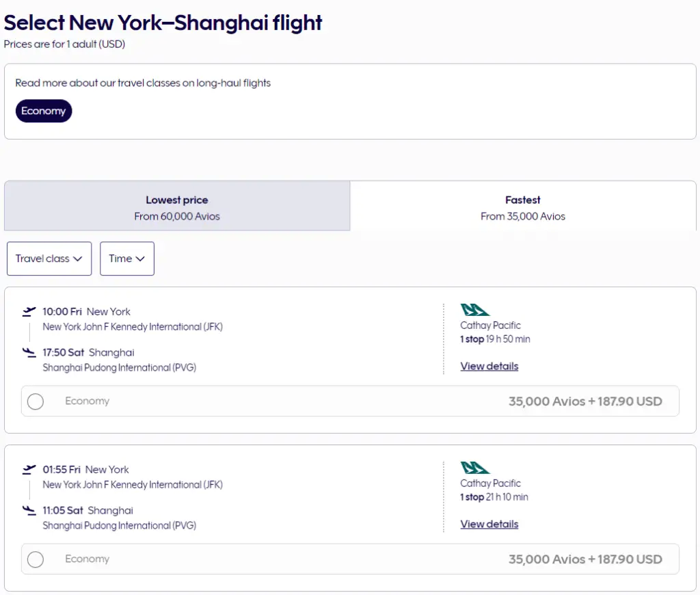This screenshot has height=595, width=700.
Task: View details of the 19 h 50 min flight
Action: pyautogui.click(x=489, y=367)
